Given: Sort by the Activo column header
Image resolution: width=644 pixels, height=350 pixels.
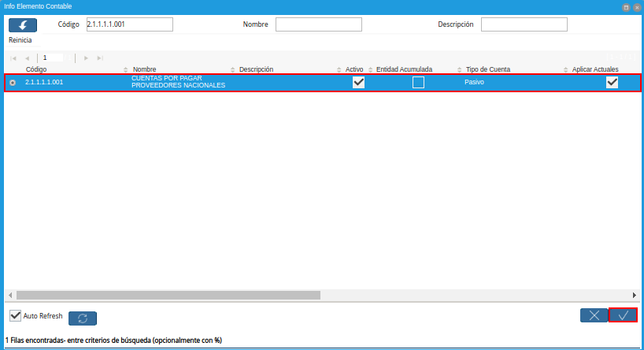Looking at the screenshot, I should pyautogui.click(x=354, y=69).
